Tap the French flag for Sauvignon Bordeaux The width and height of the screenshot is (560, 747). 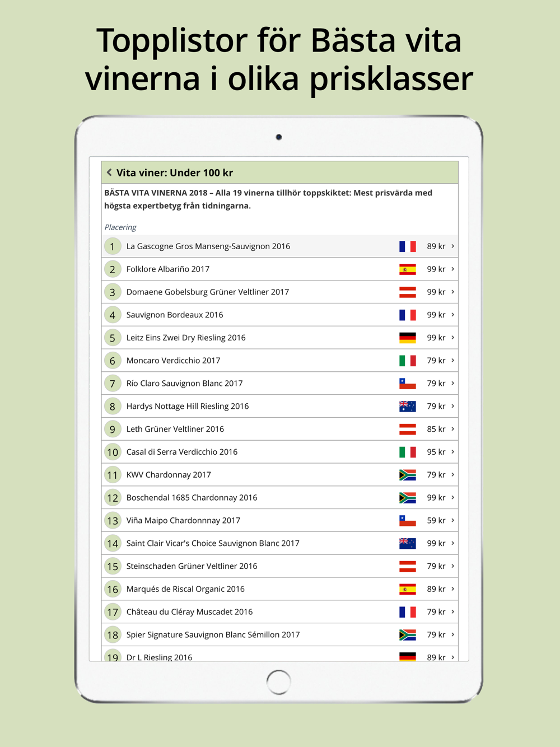[408, 315]
